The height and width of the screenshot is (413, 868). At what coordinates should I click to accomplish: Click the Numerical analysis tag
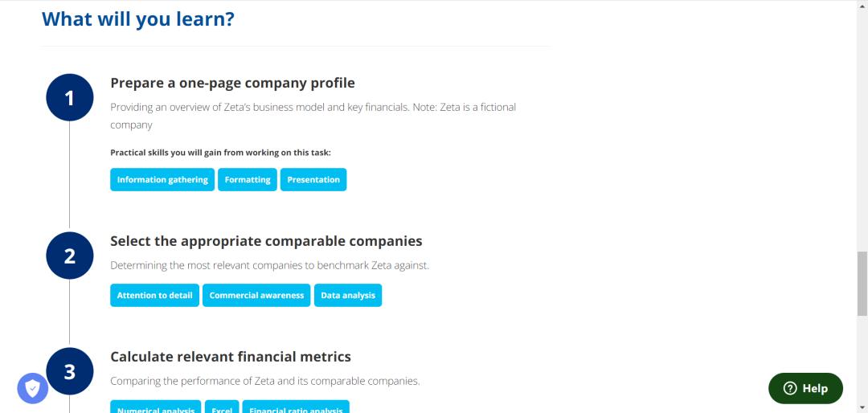click(156, 408)
